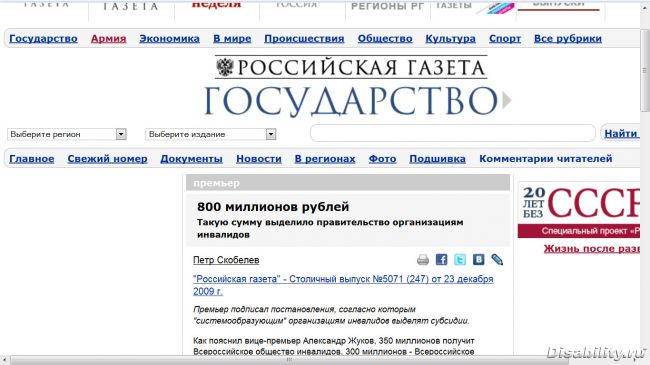This screenshot has width=650, height=365.
Task: Click the paperclip attachment icon
Action: [497, 260]
